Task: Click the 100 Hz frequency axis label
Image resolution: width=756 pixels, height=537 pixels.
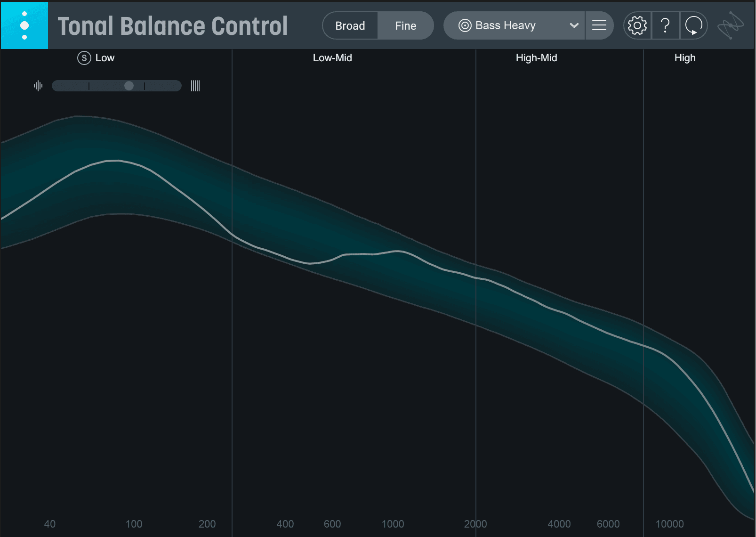Action: pos(134,524)
